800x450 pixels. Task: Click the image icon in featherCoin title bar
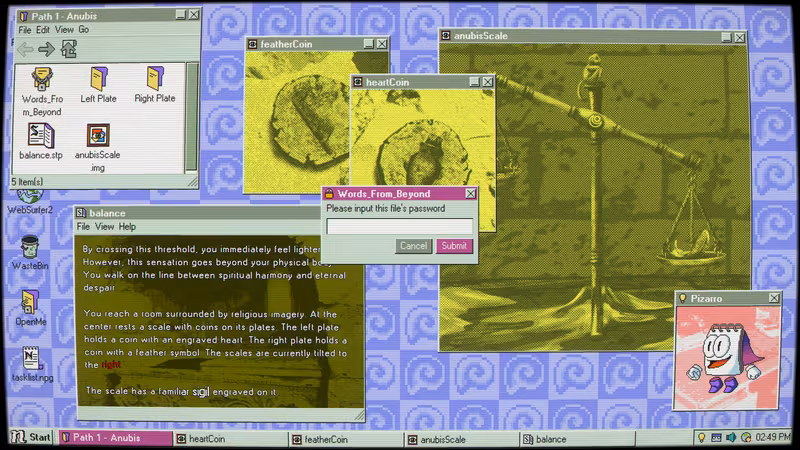(252, 44)
